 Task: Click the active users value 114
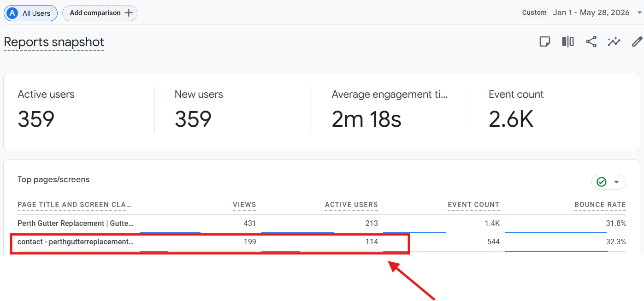click(x=372, y=242)
